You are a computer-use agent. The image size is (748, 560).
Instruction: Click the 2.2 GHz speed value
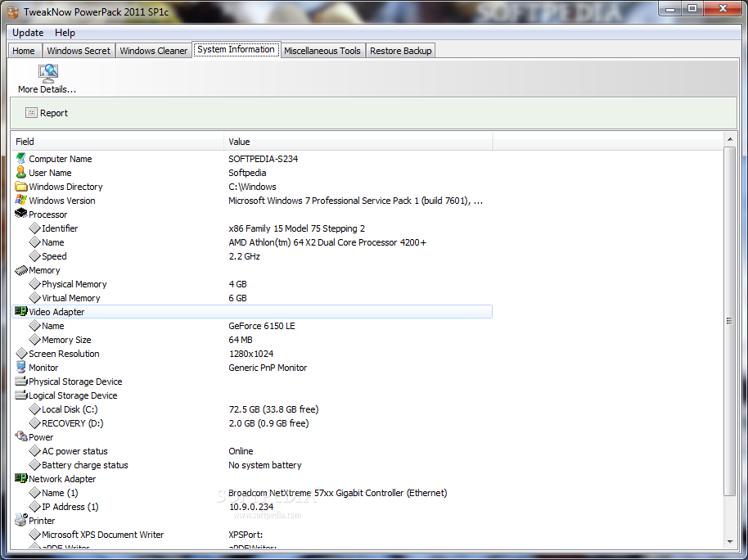coord(244,256)
